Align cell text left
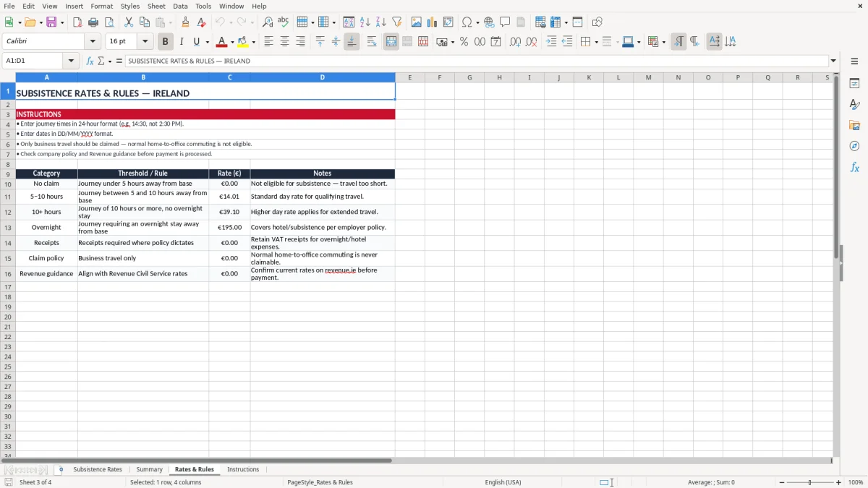Screen dimensions: 868x488 click(268, 42)
